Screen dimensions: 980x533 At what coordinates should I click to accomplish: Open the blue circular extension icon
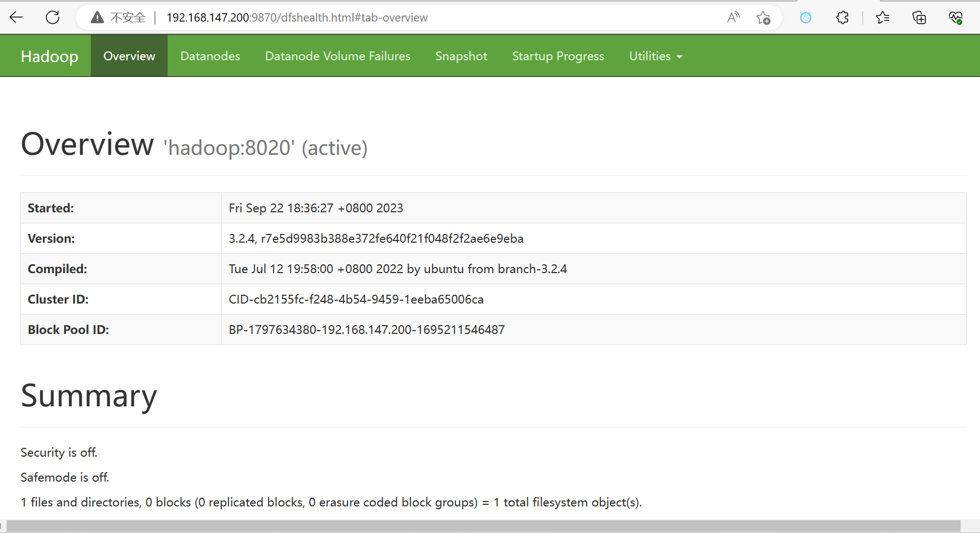pyautogui.click(x=806, y=18)
